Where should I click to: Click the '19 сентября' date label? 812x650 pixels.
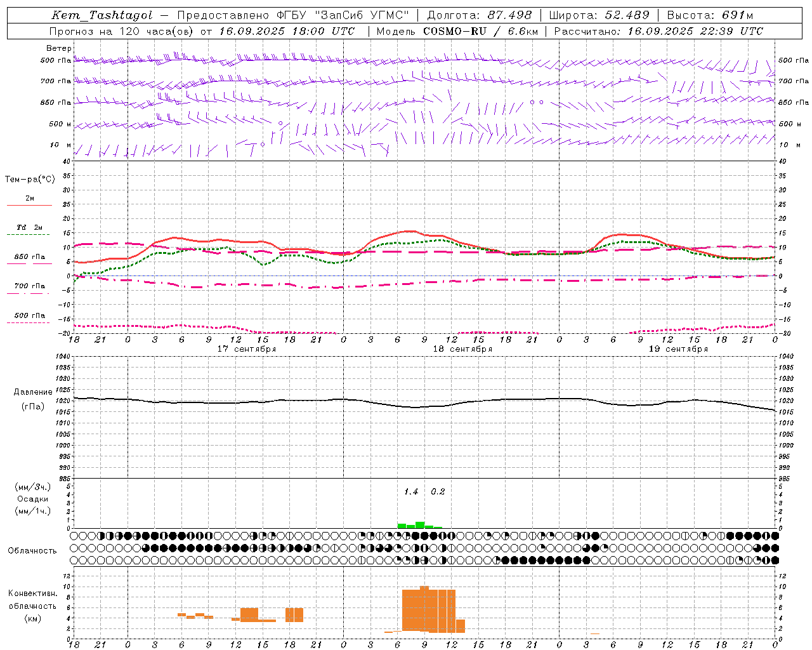(x=678, y=349)
